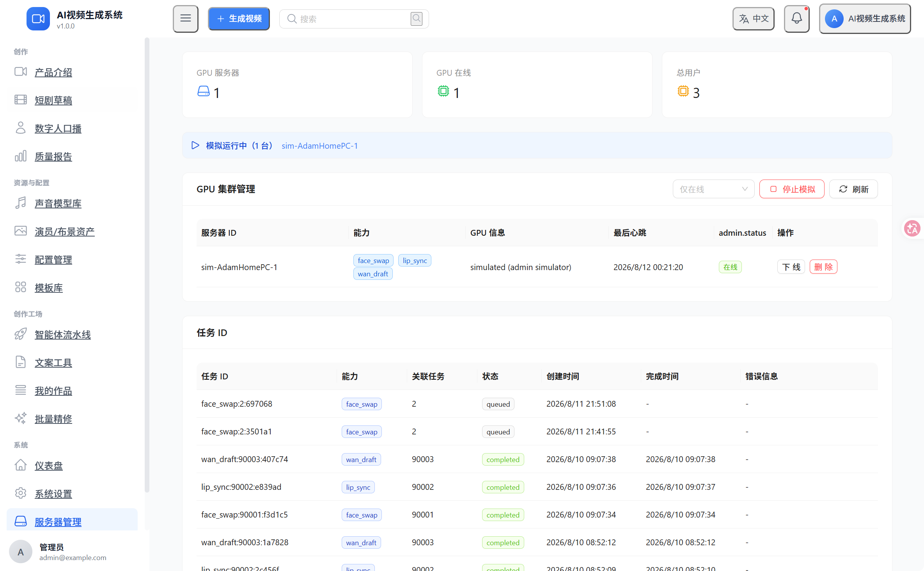Image resolution: width=924 pixels, height=571 pixels.
Task: Click the lip_sync capability tag of sim-AdamHomePC-1
Action: (x=415, y=261)
